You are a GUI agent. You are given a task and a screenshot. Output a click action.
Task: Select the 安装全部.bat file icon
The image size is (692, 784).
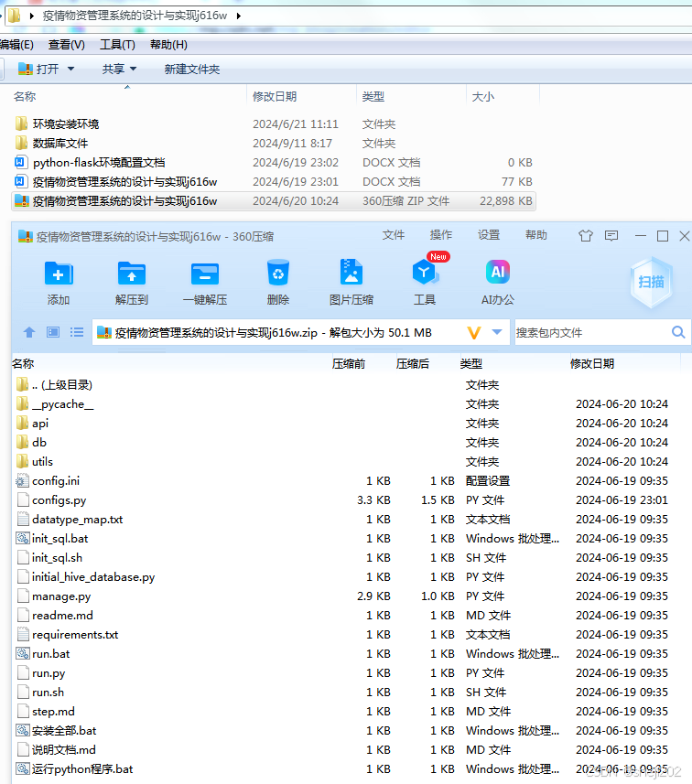pyautogui.click(x=23, y=730)
